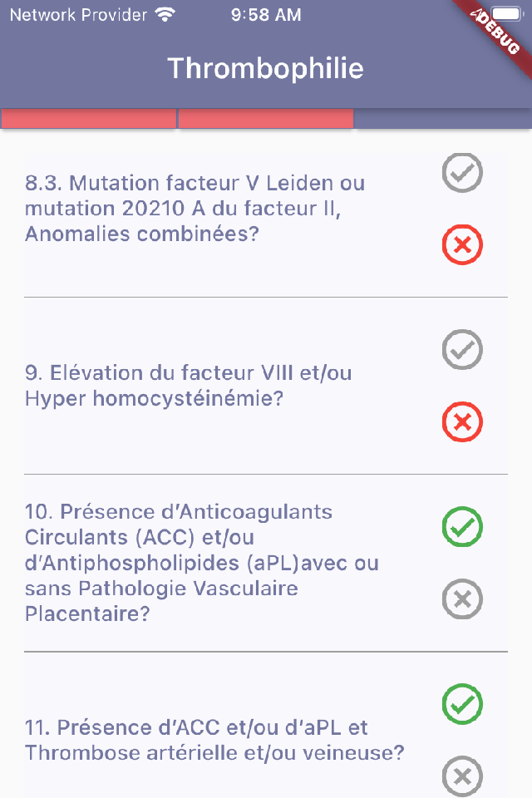Screen dimensions: 532x798
Task: Tap the question 11 Thrombose artérielle text
Action: click(214, 740)
